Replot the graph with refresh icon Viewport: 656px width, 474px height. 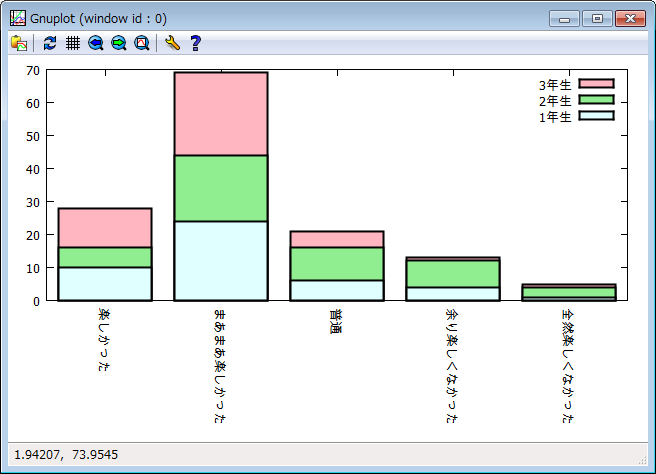point(50,43)
